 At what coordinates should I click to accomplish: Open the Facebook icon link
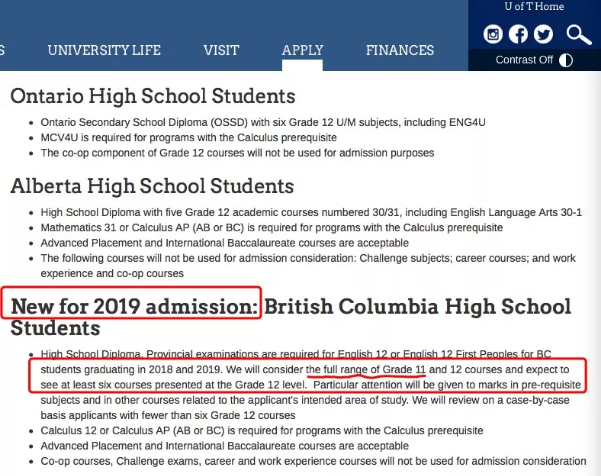(518, 34)
